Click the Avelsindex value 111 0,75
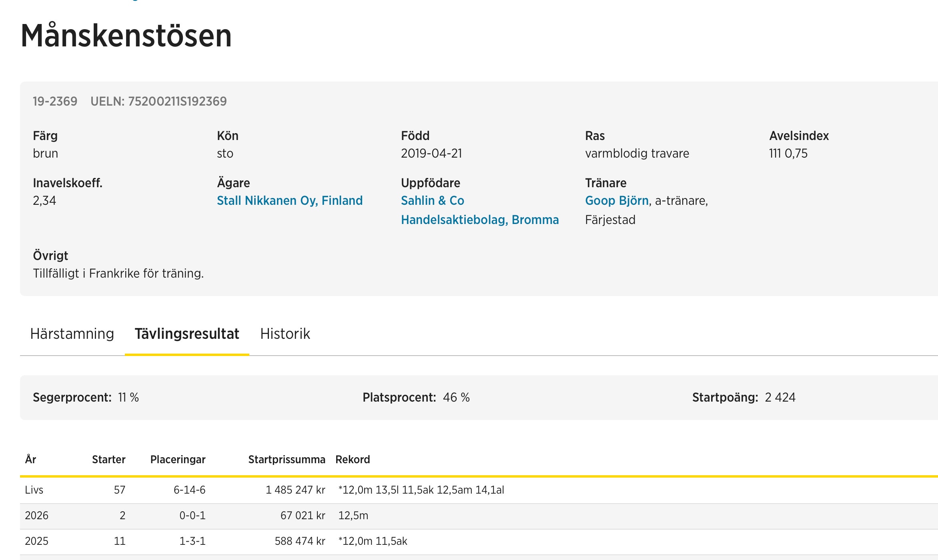The height and width of the screenshot is (560, 938). (x=788, y=153)
